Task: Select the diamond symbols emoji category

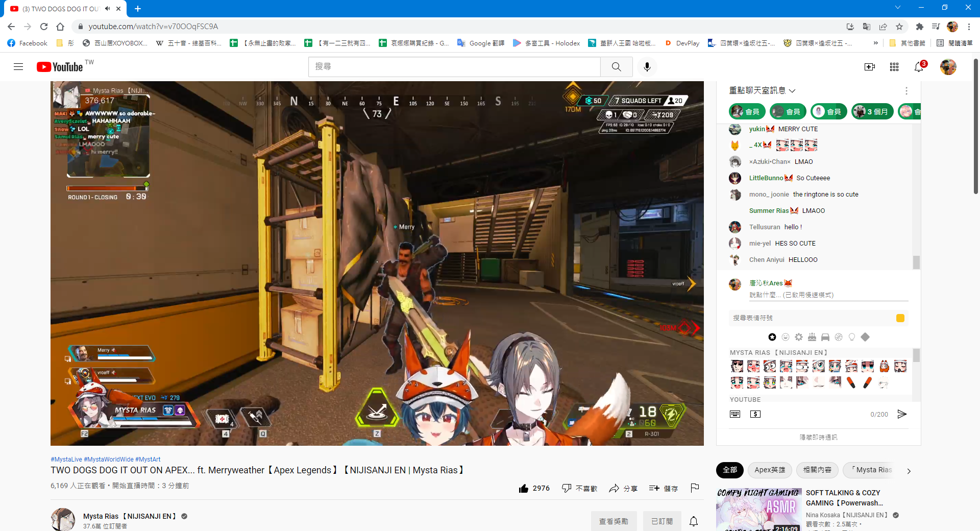Action: (865, 337)
